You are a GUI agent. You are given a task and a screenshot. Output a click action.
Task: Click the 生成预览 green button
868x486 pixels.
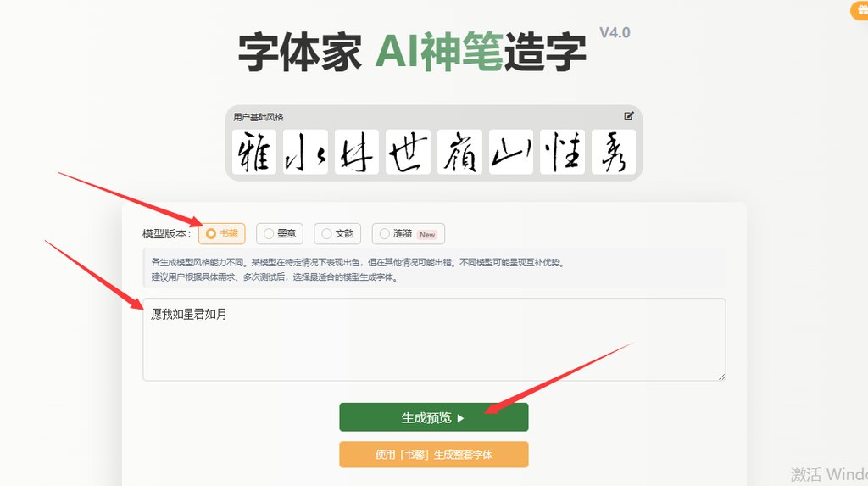click(x=434, y=417)
